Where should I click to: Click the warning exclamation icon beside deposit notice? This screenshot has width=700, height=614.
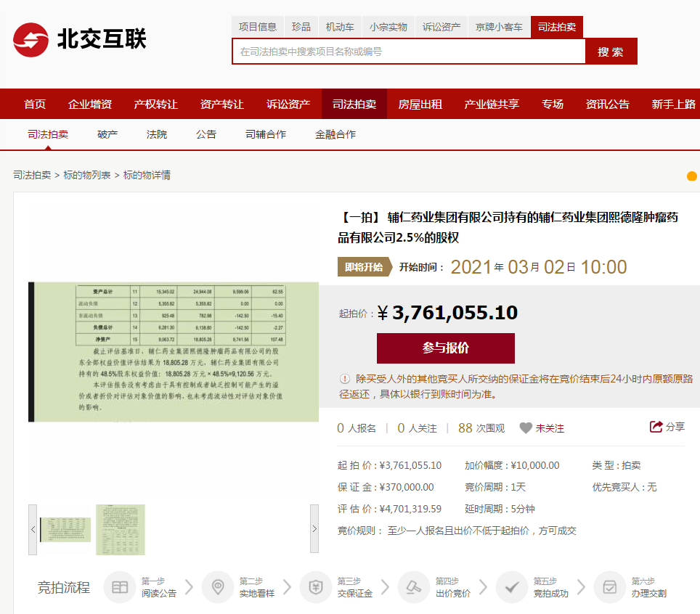tap(345, 379)
